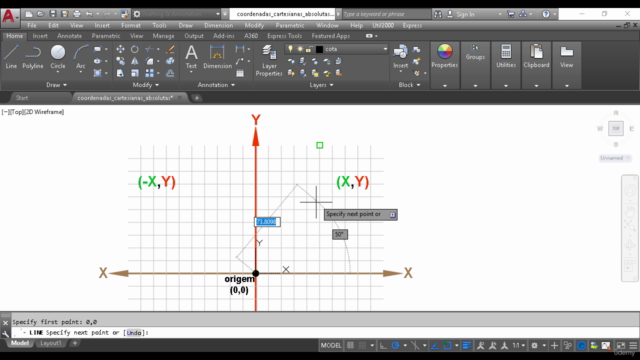Toggle ortho mode in status bar
Viewport: 640px width, 360px height.
383,345
